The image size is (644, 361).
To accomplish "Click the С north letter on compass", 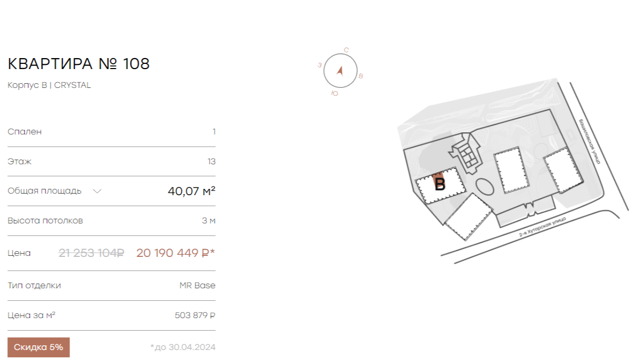I will (346, 50).
